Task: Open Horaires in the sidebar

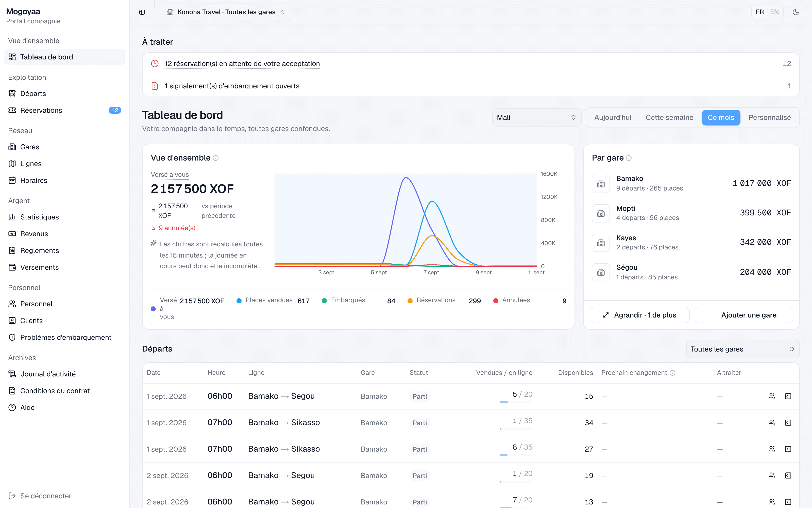Action: (64, 180)
